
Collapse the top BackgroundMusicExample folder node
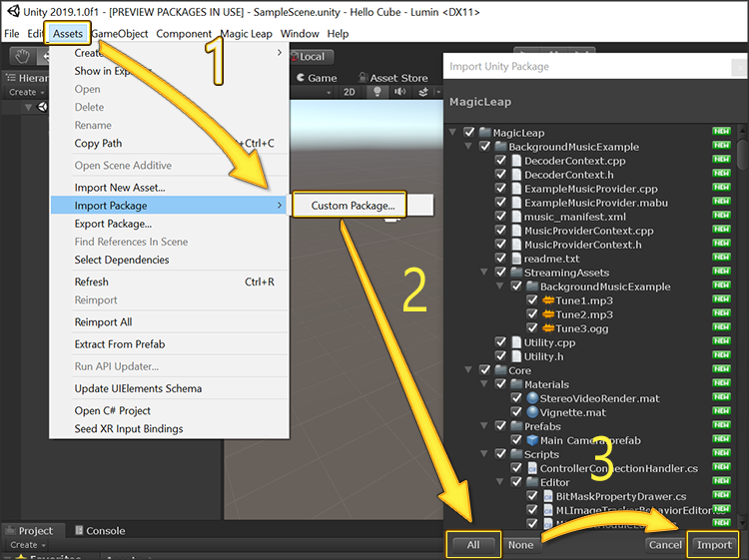point(468,146)
